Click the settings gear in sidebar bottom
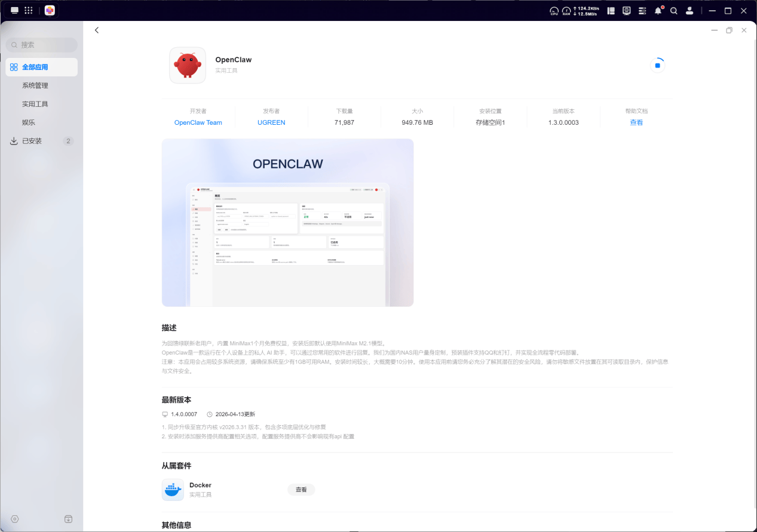The width and height of the screenshot is (757, 532). click(x=15, y=519)
